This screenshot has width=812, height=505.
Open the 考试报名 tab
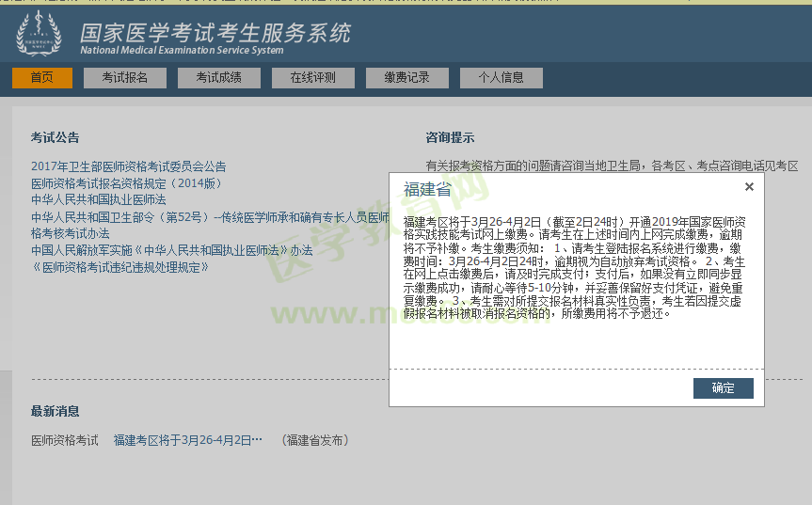[x=125, y=78]
